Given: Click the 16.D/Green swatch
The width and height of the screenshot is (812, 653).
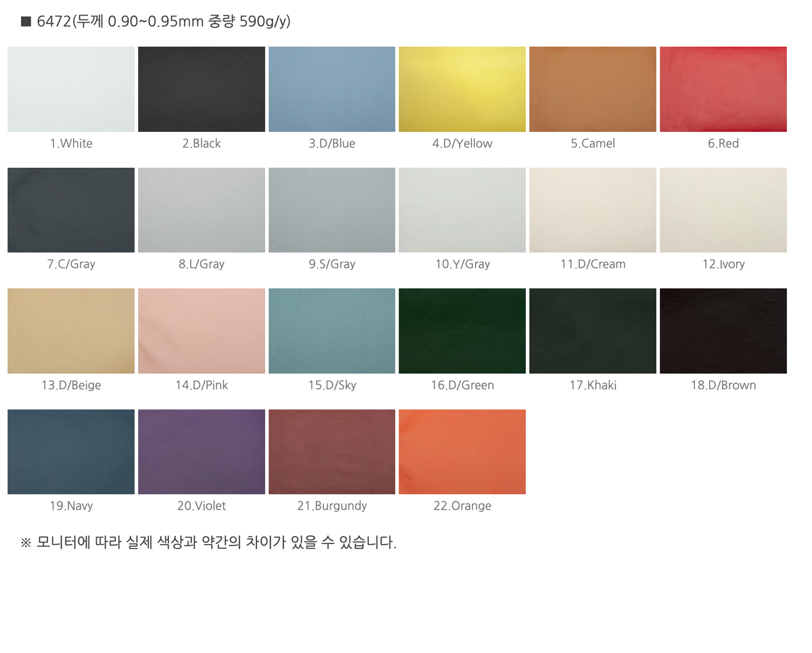Looking at the screenshot, I should 462,331.
